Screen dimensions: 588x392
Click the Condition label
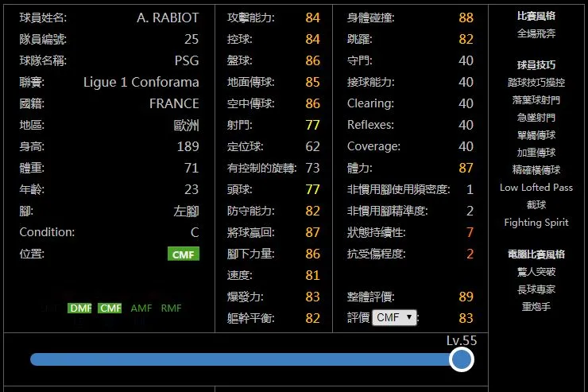tap(47, 232)
